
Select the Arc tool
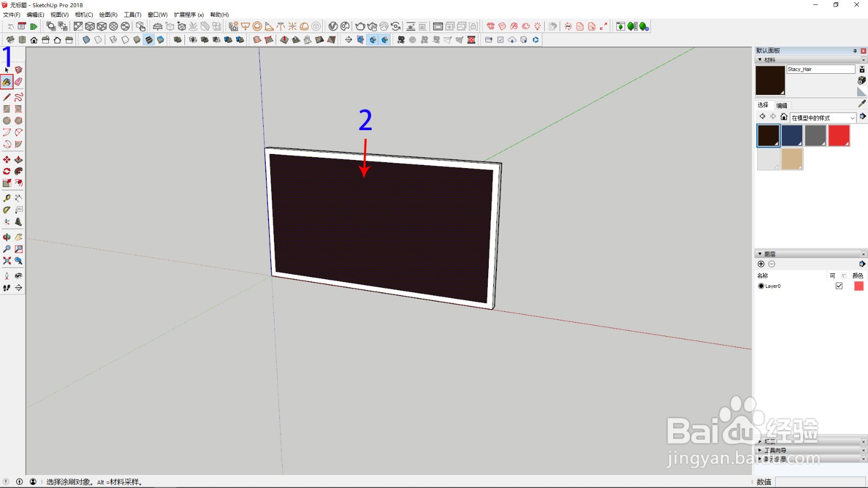tap(7, 132)
